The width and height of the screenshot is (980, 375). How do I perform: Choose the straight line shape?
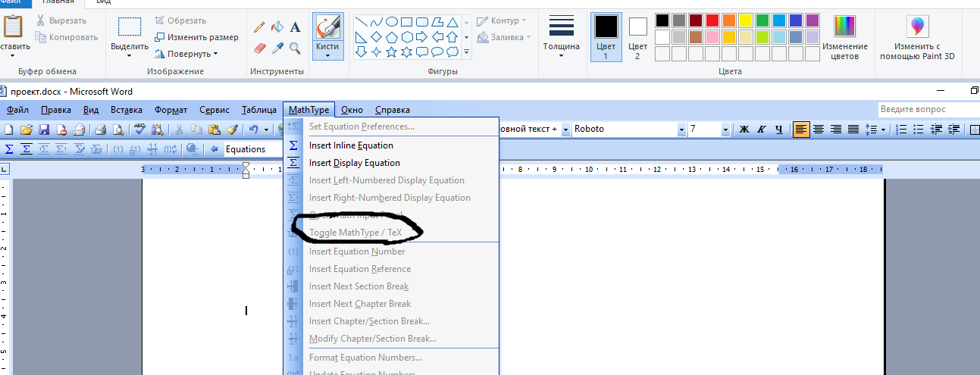coord(362,21)
